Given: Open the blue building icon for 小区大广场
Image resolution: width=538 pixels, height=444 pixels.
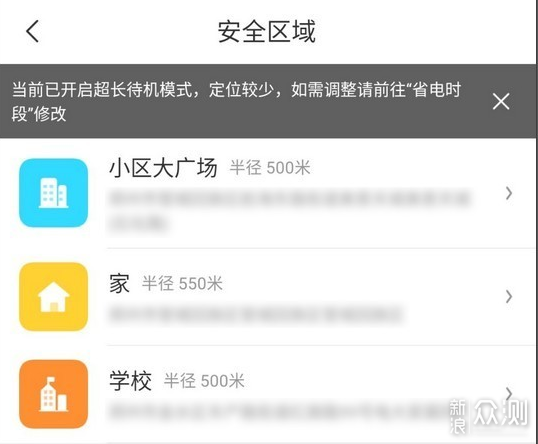Looking at the screenshot, I should pyautogui.click(x=54, y=193).
